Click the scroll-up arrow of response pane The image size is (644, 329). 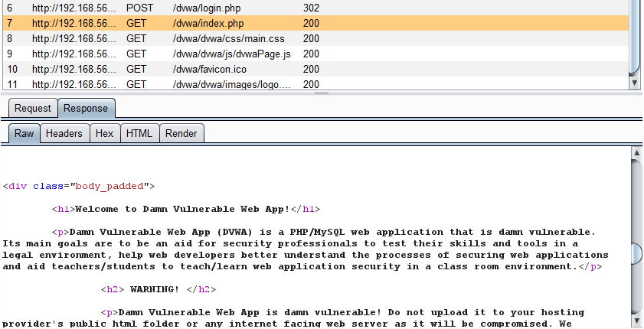pyautogui.click(x=636, y=153)
